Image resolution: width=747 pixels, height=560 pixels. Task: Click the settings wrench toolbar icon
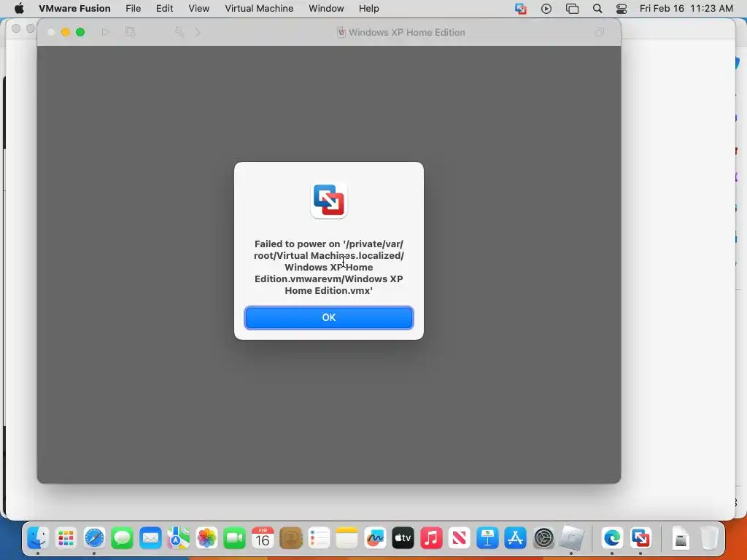coord(179,32)
